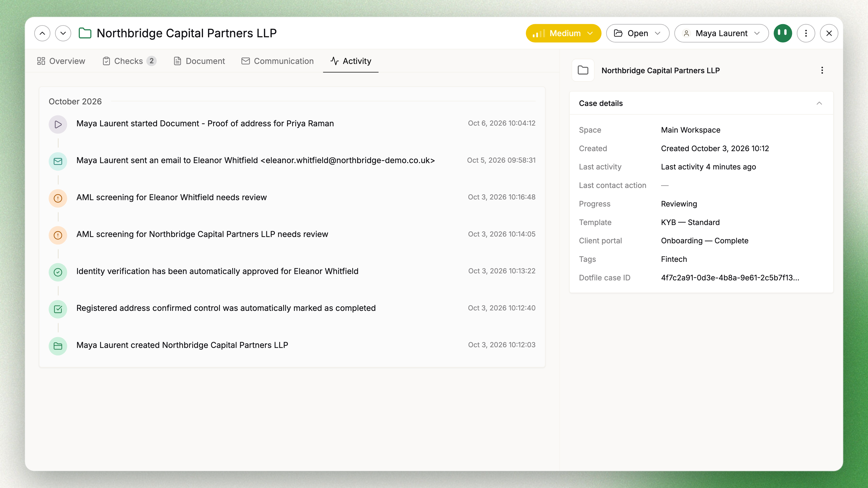Switch to the Checks tab
Viewport: 868px width, 488px height.
pyautogui.click(x=129, y=61)
